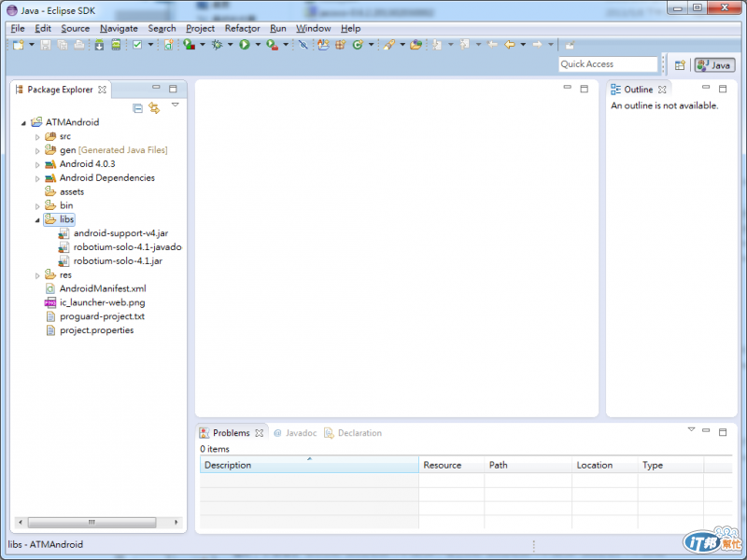
Task: Open the Back navigation history dropdown
Action: click(x=523, y=45)
